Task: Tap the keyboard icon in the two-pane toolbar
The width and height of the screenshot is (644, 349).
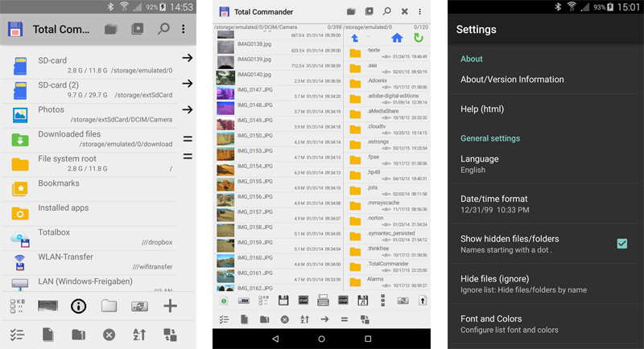Action: (323, 301)
